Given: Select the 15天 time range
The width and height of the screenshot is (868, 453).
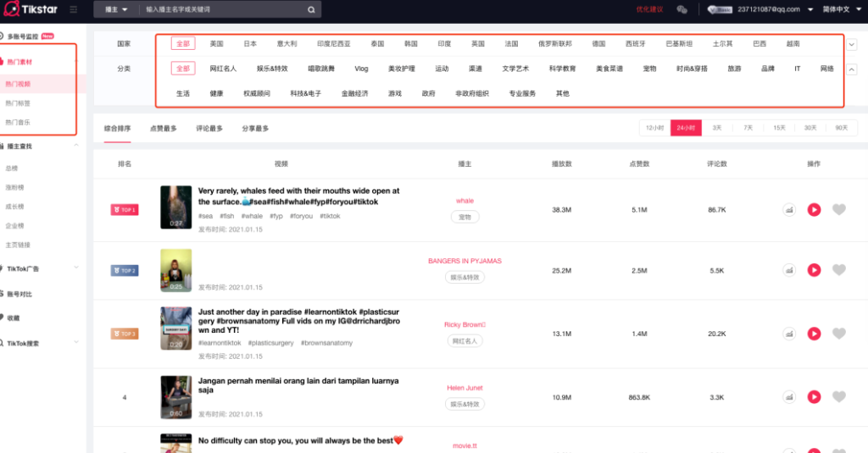Looking at the screenshot, I should (779, 128).
